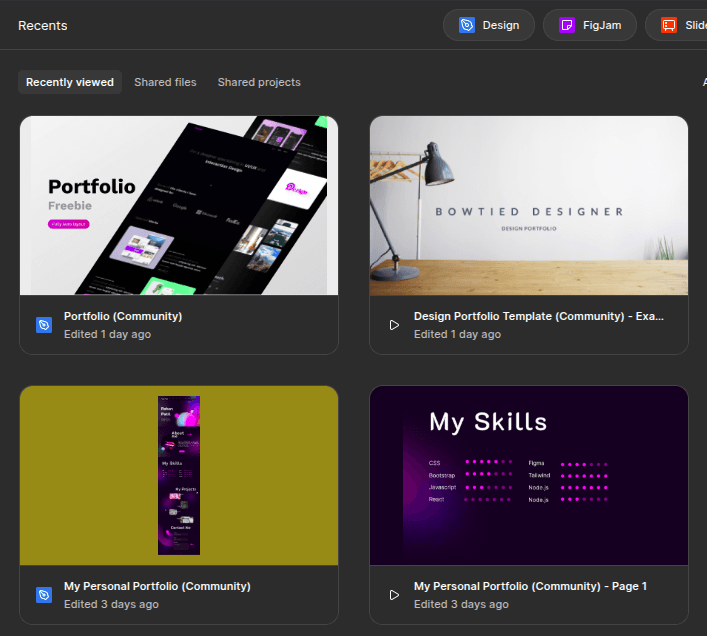
Task: Click the Portfolio (Community) file title
Action: tap(123, 316)
